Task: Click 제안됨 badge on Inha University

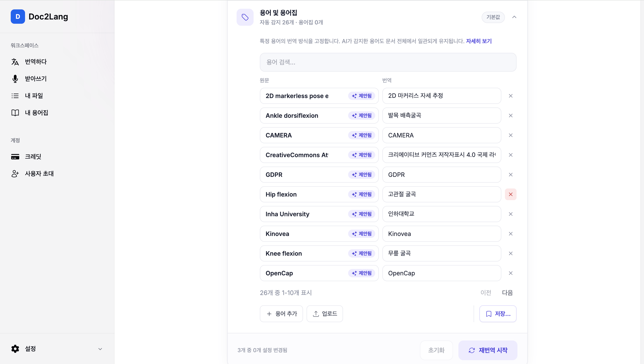Action: 362,214
